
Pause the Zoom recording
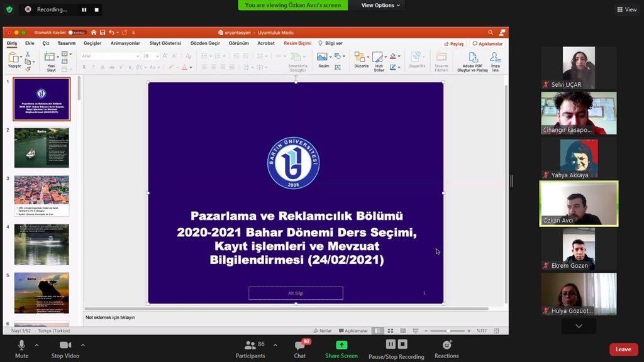(x=391, y=344)
